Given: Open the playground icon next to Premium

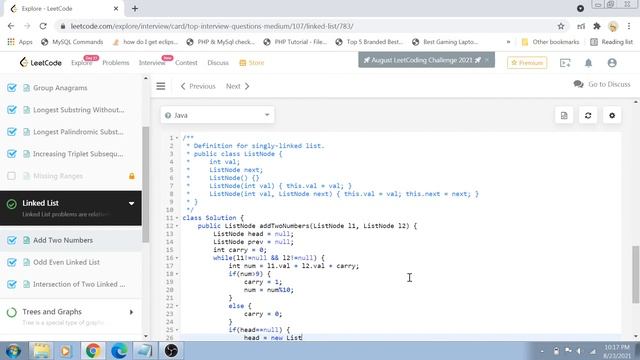Looking at the screenshot, I should 565,63.
